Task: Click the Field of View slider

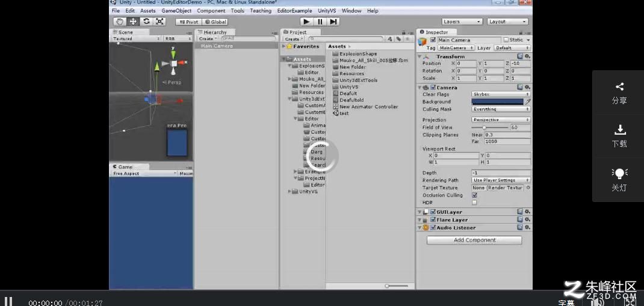Action: pyautogui.click(x=489, y=127)
